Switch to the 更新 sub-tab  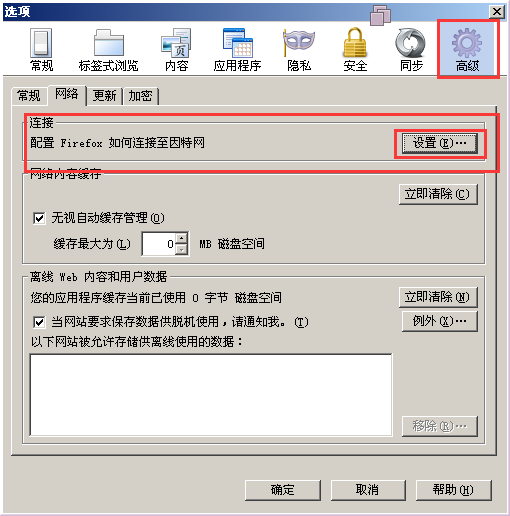point(104,96)
